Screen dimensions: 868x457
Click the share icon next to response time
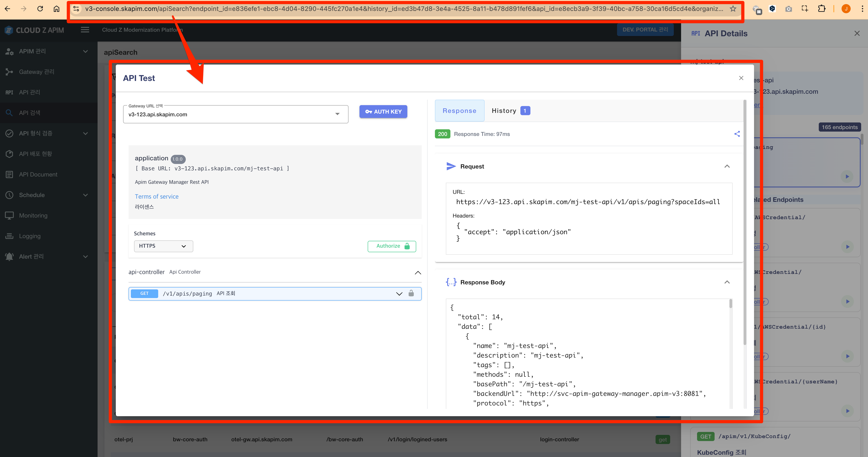737,134
